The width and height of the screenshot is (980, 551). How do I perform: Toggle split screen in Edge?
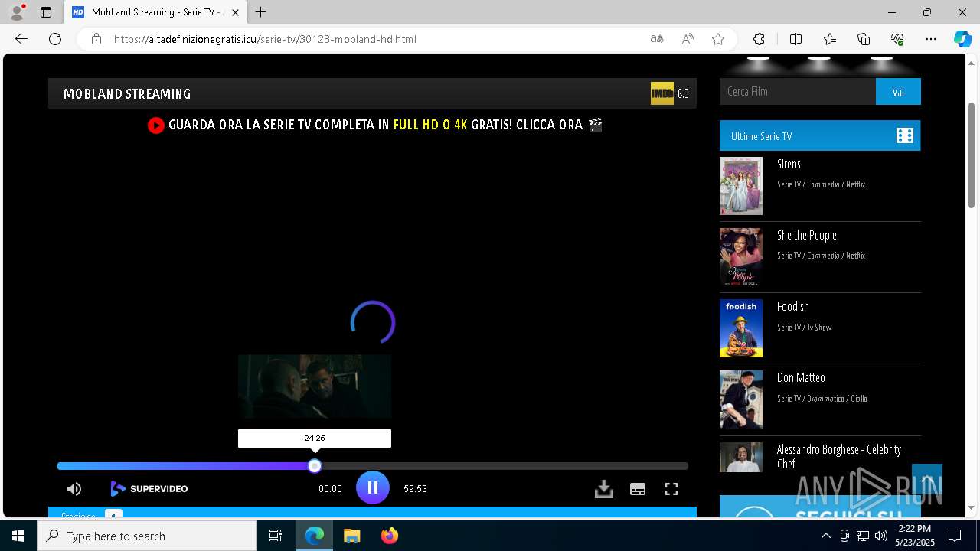point(795,39)
